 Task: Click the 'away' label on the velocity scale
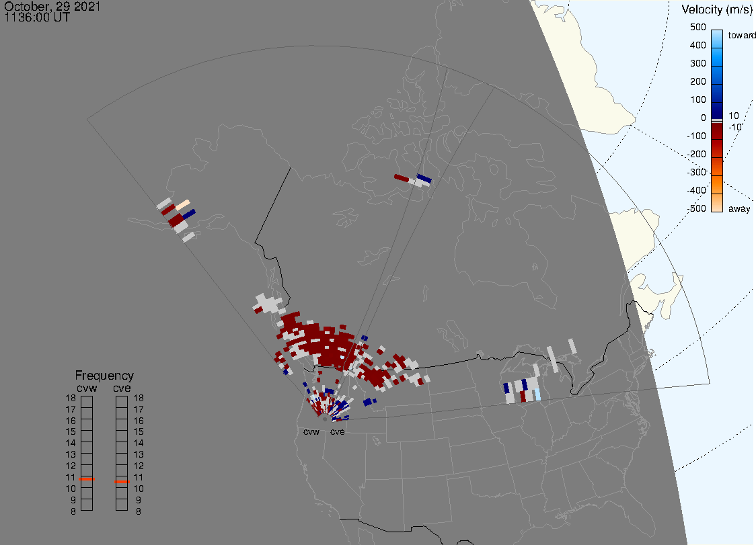739,208
